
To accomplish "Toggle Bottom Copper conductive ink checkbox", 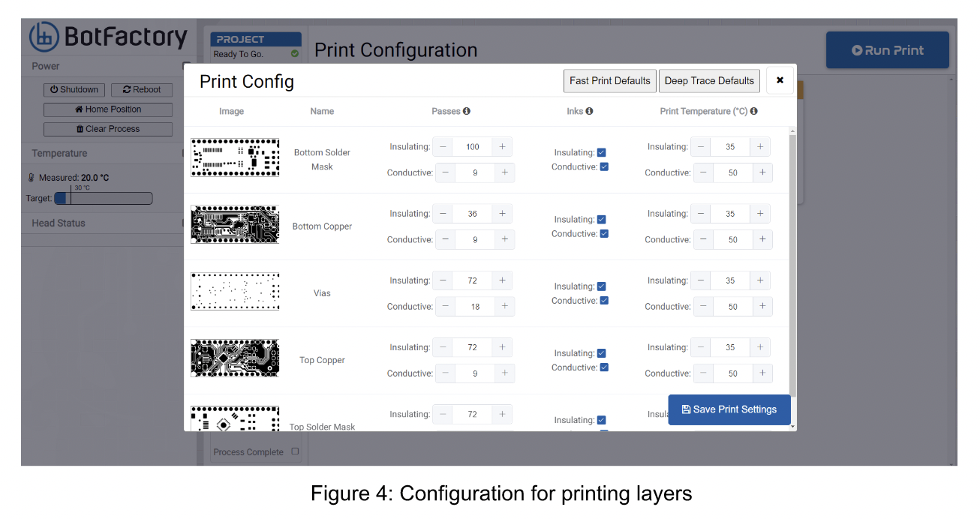I will [604, 234].
